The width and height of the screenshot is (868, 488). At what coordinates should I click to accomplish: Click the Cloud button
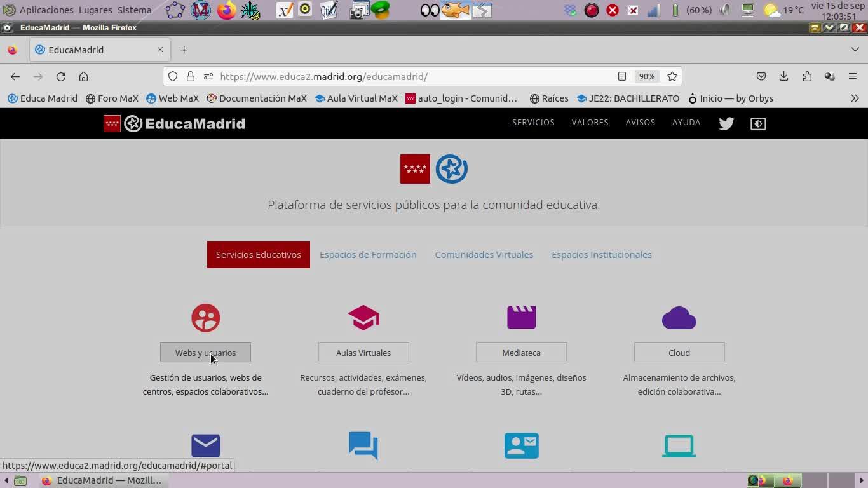tap(679, 353)
